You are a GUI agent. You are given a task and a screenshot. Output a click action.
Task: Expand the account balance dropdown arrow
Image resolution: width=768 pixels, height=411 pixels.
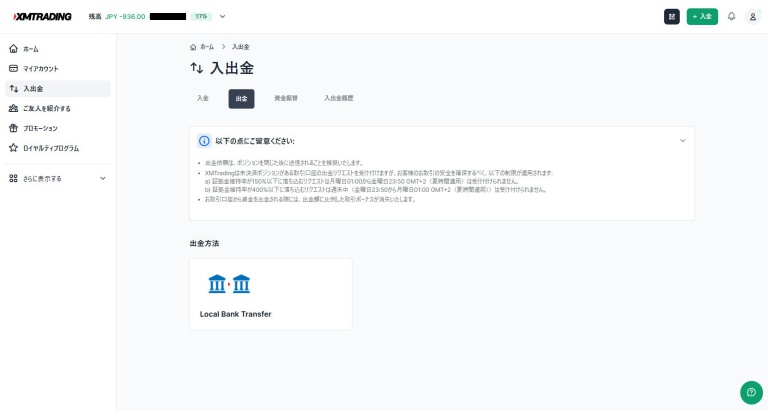pos(222,16)
